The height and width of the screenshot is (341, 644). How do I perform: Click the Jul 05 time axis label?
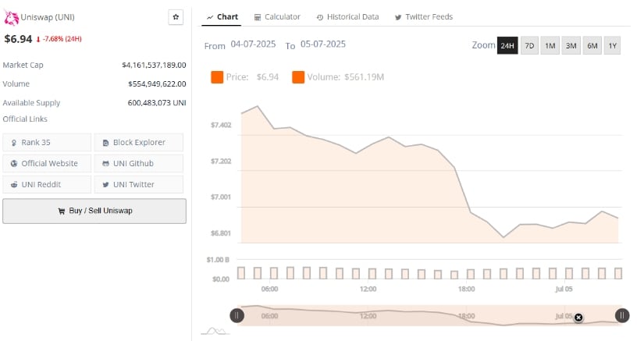pyautogui.click(x=564, y=289)
